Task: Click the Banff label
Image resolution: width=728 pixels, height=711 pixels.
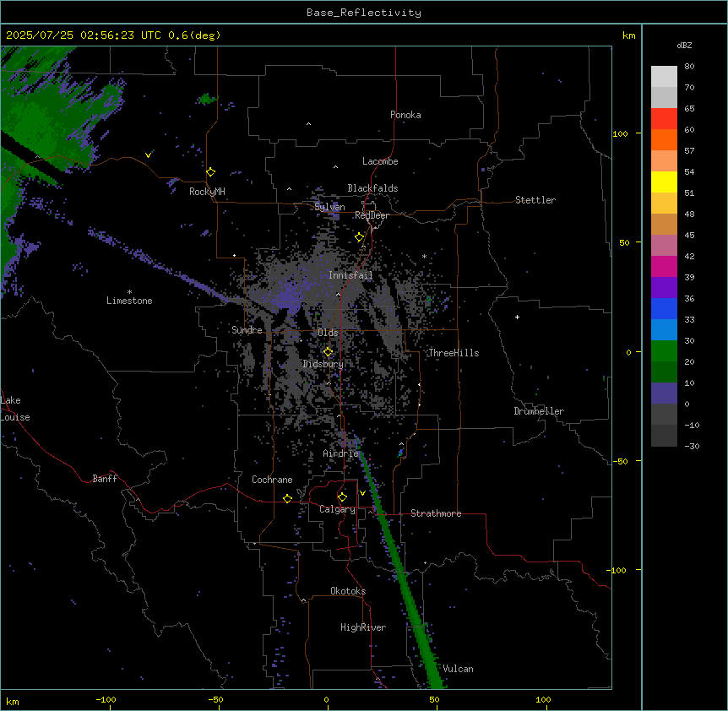Action: point(105,479)
